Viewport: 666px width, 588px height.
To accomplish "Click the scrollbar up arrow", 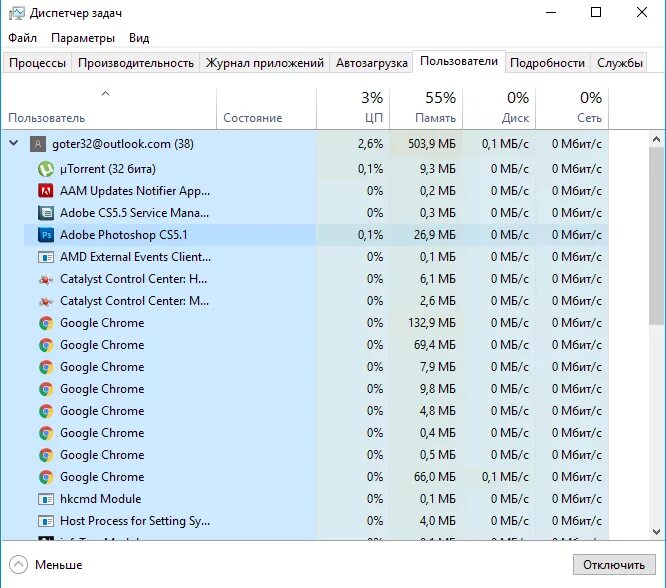I will pyautogui.click(x=656, y=139).
